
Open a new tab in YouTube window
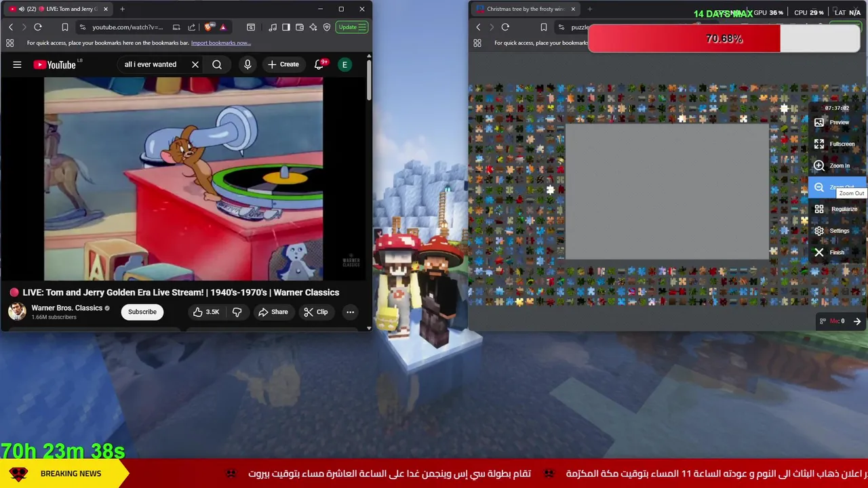point(122,9)
